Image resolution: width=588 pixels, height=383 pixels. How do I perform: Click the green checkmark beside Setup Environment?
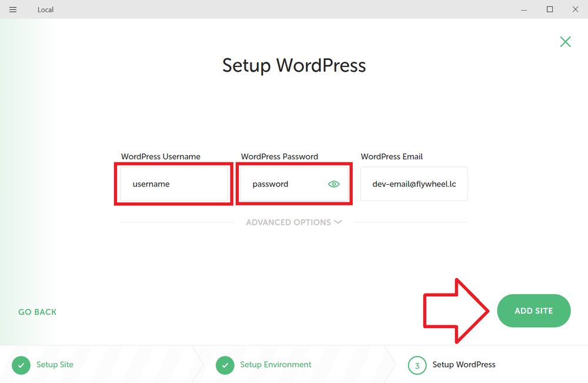coord(225,365)
